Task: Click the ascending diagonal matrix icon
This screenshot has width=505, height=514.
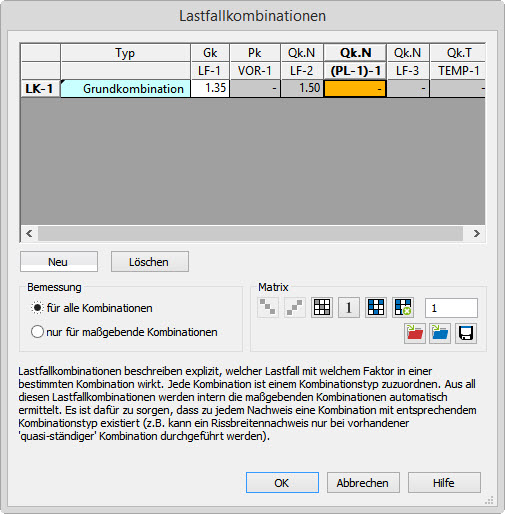Action: pyautogui.click(x=295, y=307)
